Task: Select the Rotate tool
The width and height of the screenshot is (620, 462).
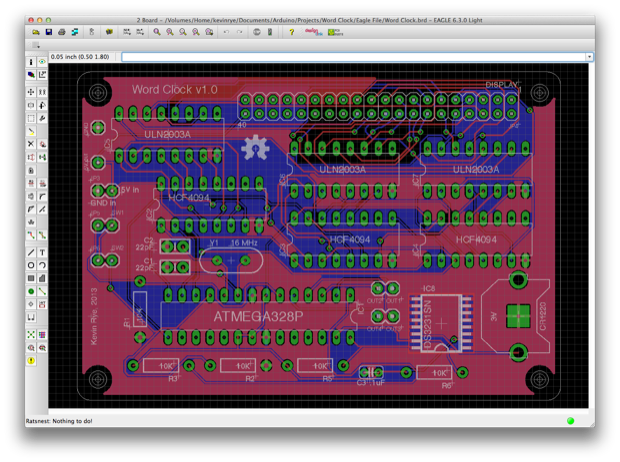Action: point(42,105)
